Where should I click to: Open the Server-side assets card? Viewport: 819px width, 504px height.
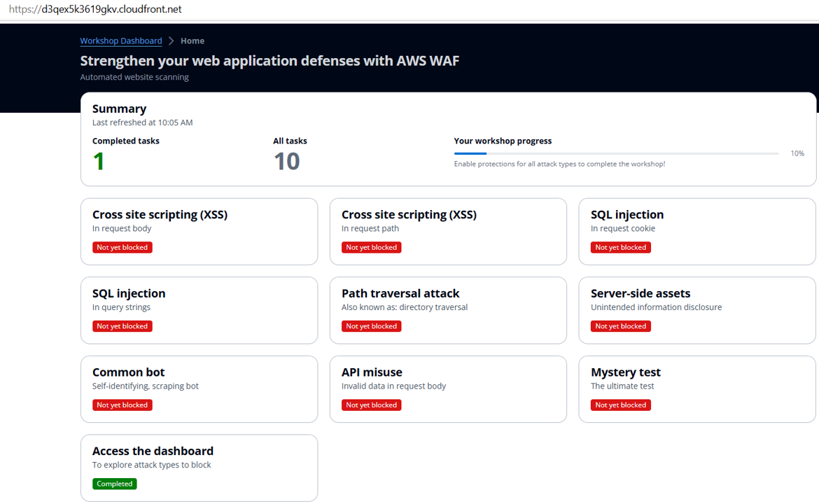[x=696, y=310]
